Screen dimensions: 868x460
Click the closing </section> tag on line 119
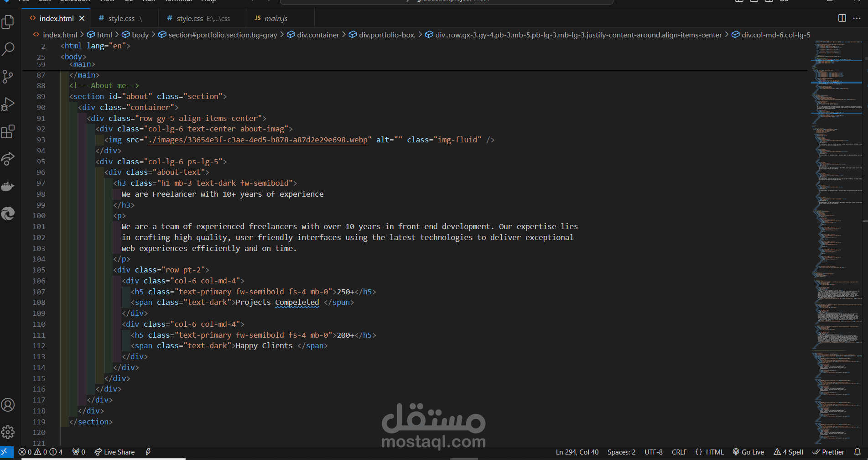coord(91,422)
